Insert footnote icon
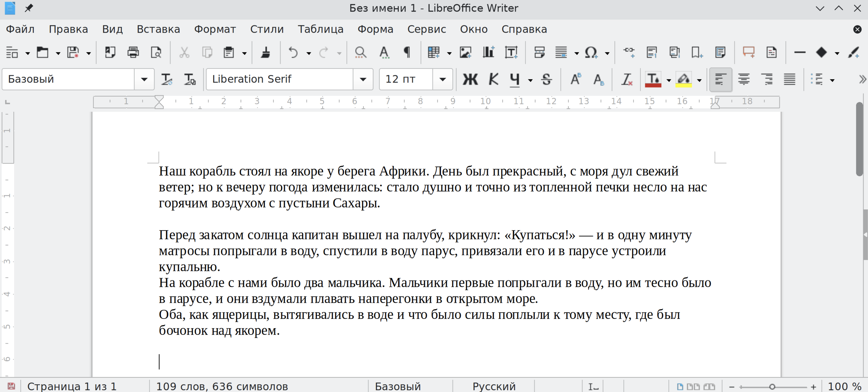The width and height of the screenshot is (868, 392). pyautogui.click(x=652, y=52)
